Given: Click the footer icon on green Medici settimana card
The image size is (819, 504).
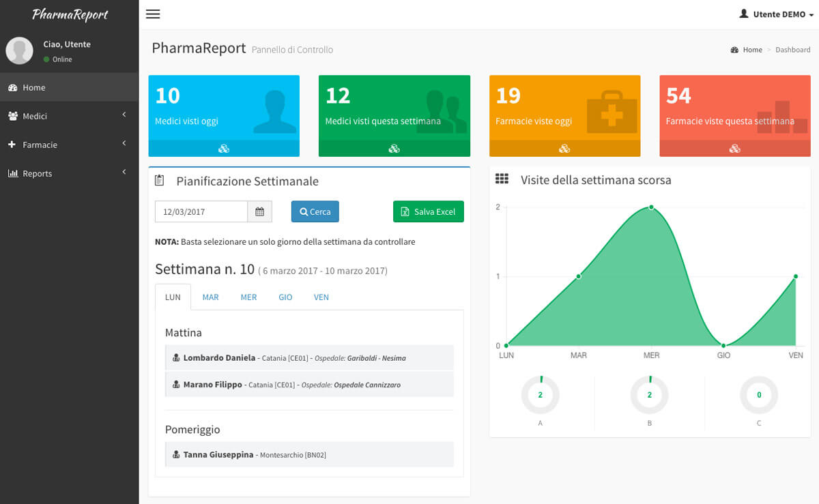Looking at the screenshot, I should point(394,149).
